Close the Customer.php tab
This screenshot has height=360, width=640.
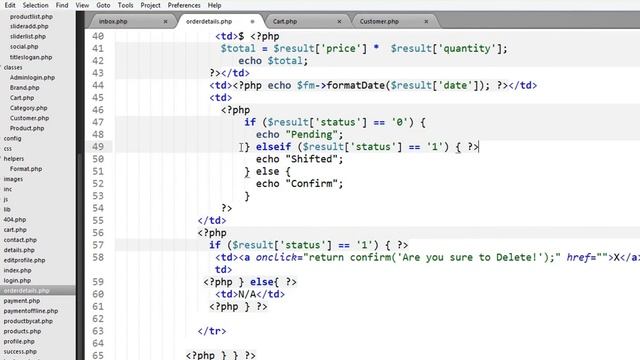426,22
